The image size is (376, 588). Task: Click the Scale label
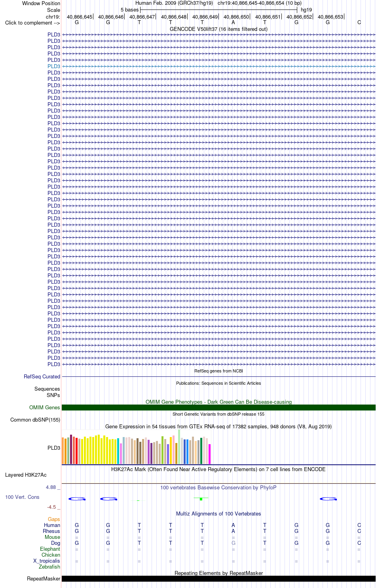coord(54,10)
